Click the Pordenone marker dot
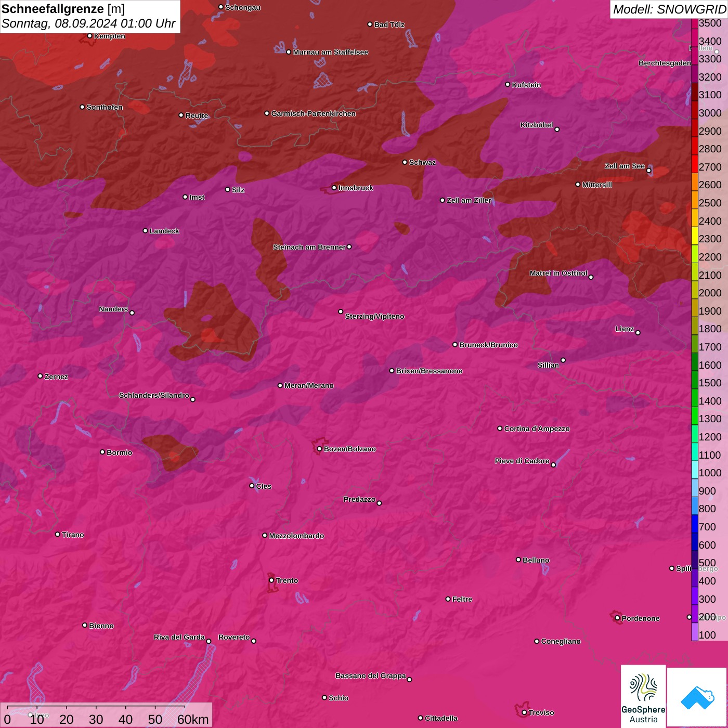 617,618
